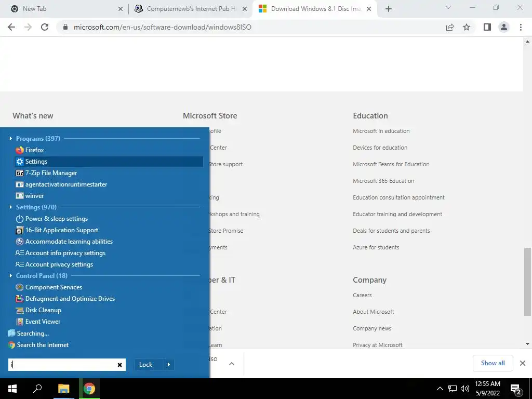Open Chrome tab search chevron
This screenshot has height=399, width=532.
448,7
